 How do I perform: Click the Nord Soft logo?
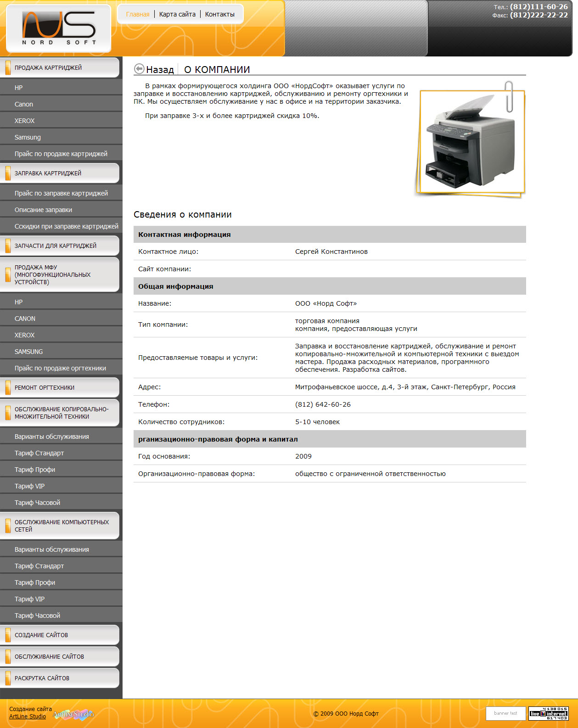point(58,28)
